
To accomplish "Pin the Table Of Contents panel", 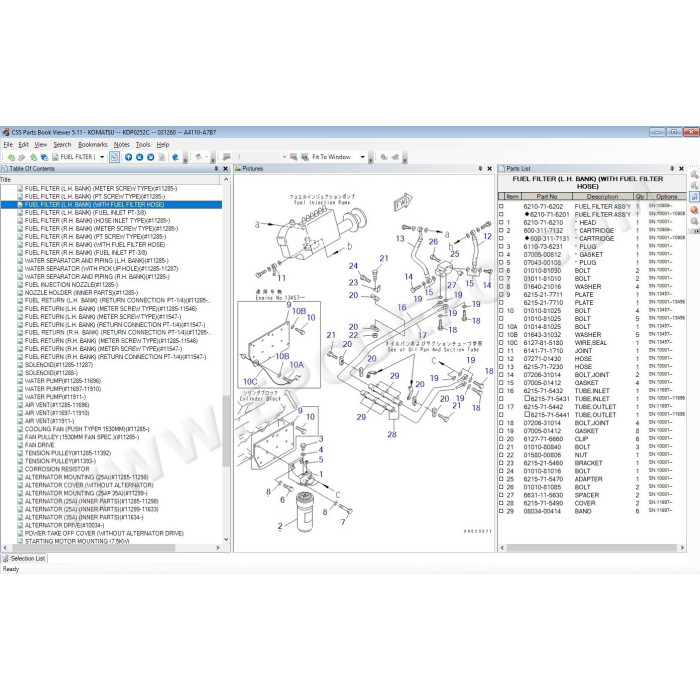I will 216,169.
